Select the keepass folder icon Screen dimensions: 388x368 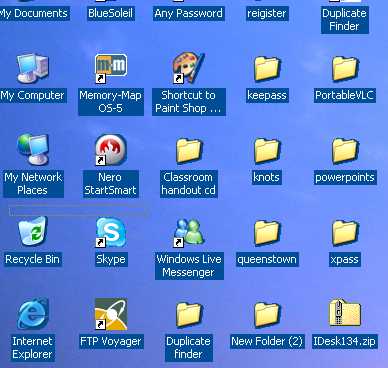(267, 69)
